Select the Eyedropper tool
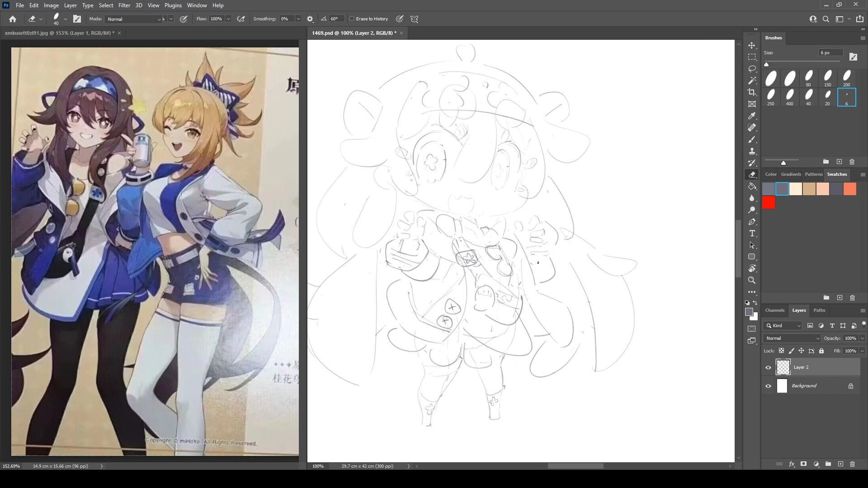This screenshot has height=488, width=868. 752,116
